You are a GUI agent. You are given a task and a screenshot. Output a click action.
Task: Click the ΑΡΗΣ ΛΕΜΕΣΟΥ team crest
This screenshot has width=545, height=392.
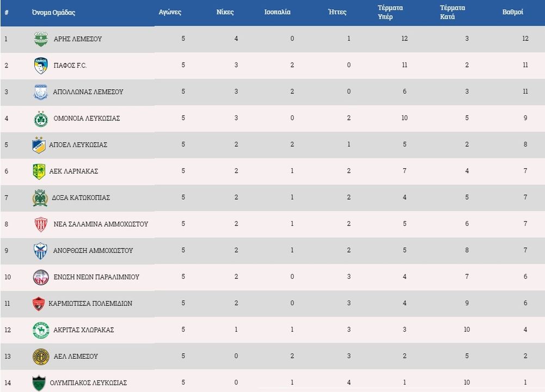pyautogui.click(x=41, y=39)
